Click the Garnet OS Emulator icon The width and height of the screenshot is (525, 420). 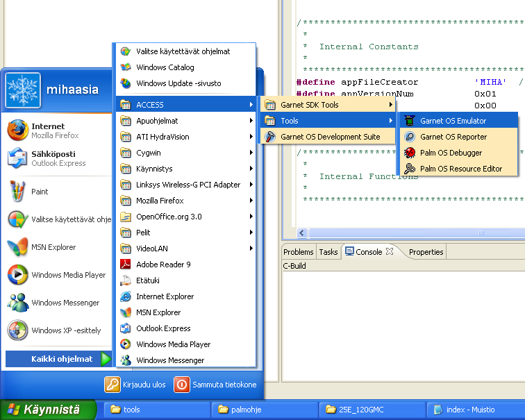coord(409,121)
